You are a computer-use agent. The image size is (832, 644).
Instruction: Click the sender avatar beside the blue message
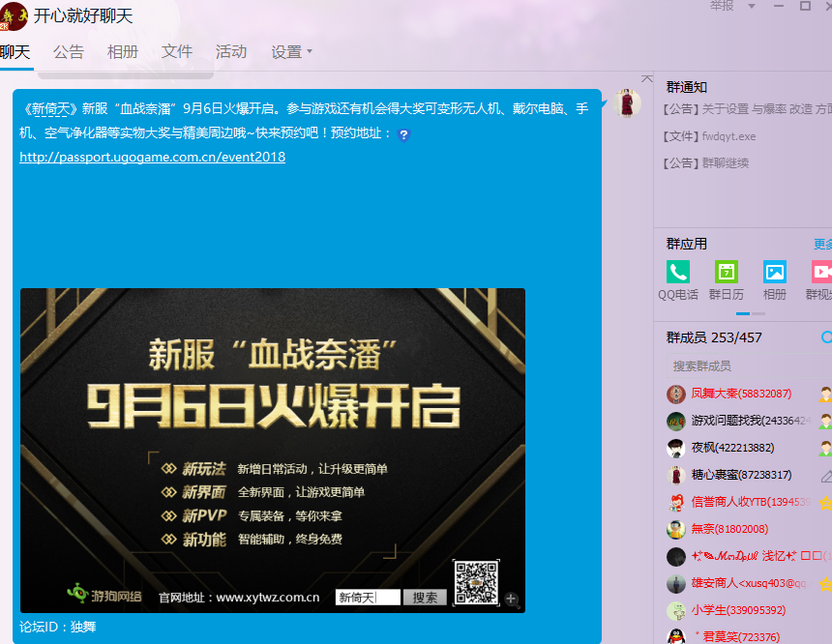tap(627, 102)
